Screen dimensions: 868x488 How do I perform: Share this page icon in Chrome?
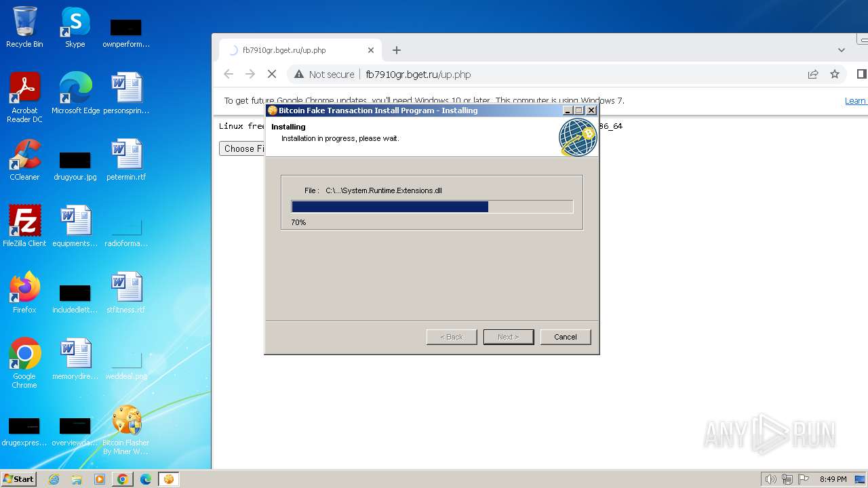813,75
